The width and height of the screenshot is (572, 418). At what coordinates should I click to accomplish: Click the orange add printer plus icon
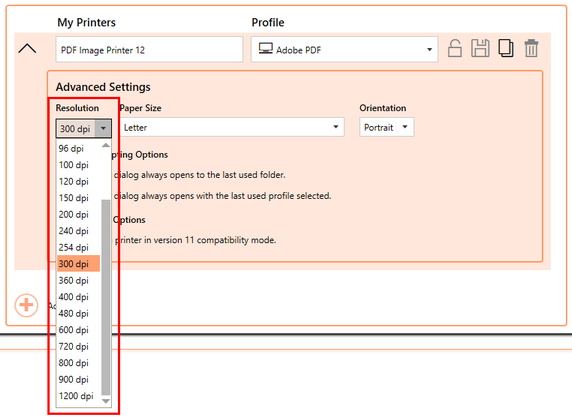[x=26, y=305]
